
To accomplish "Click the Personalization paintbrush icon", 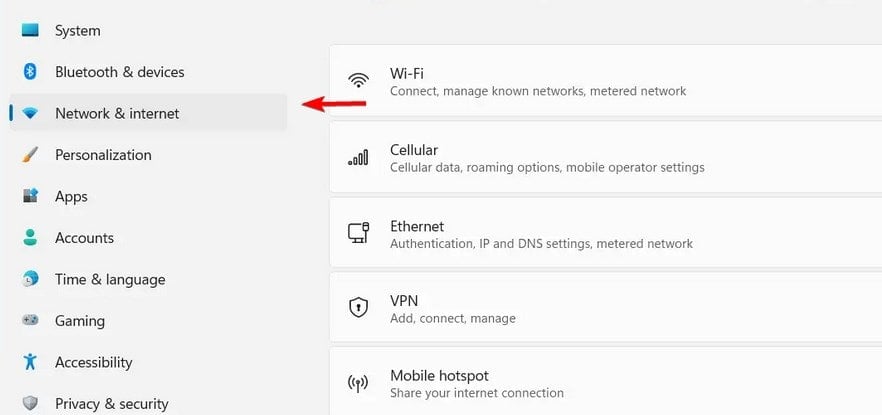I will tap(30, 155).
